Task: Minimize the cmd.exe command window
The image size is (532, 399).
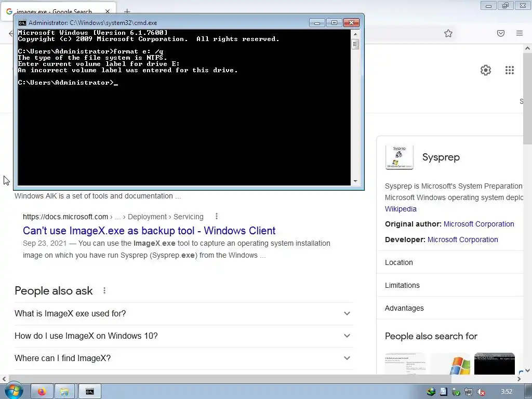Action: (317, 23)
